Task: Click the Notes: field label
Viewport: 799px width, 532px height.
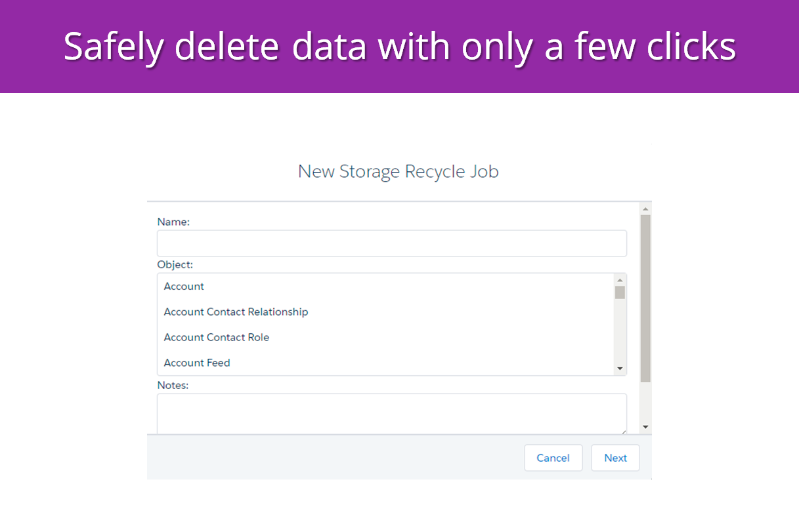Action: pyautogui.click(x=173, y=385)
